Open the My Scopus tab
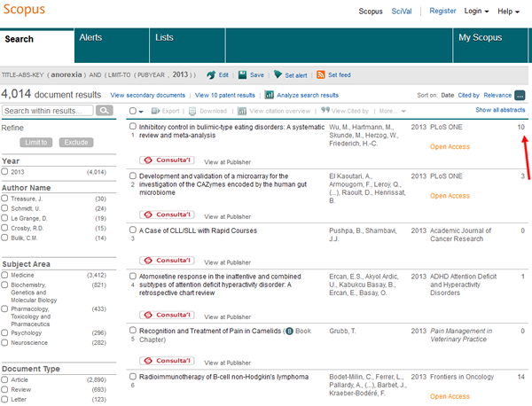 click(x=479, y=38)
